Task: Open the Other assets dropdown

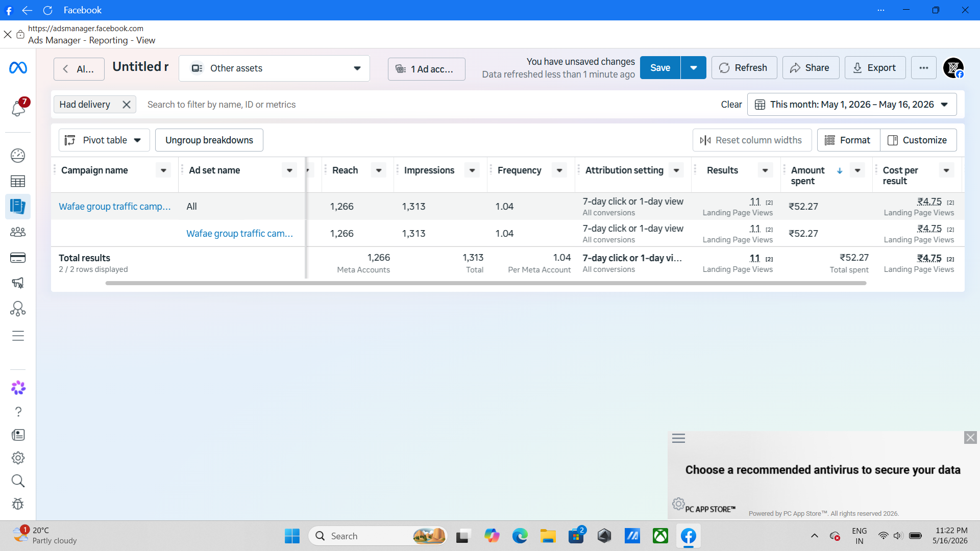Action: [274, 68]
